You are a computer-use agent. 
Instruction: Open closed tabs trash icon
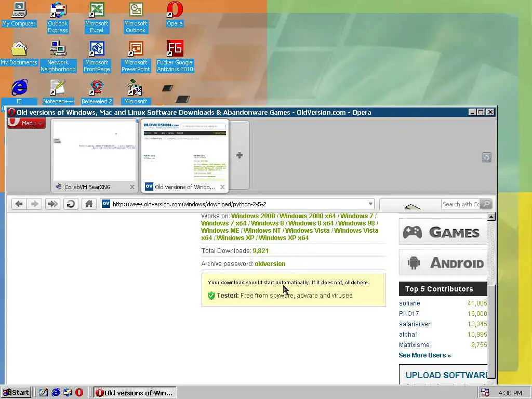click(486, 157)
